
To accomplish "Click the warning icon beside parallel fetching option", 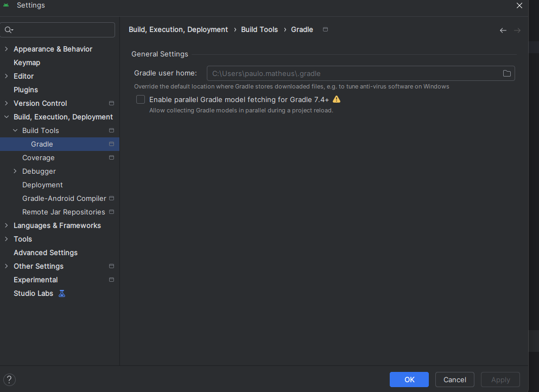I will point(337,99).
